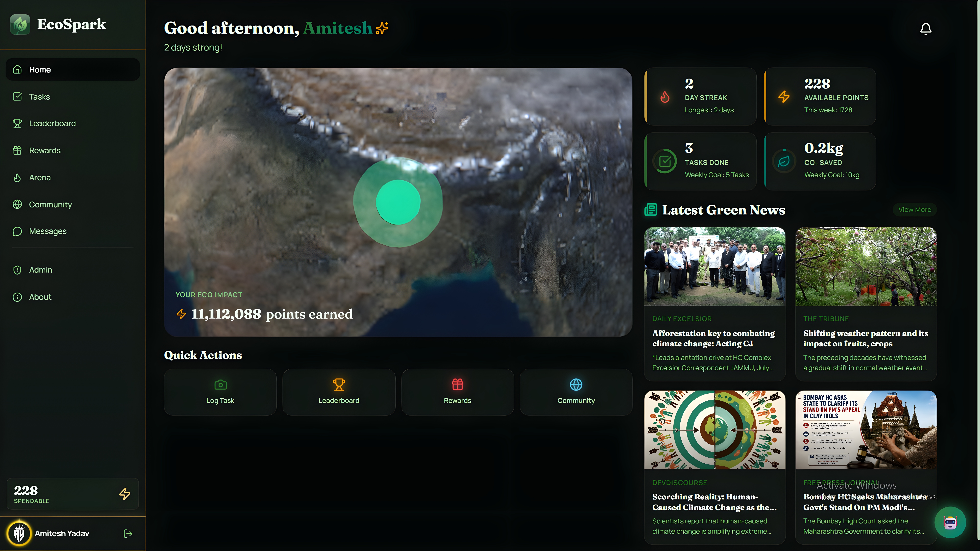Go to Home in the sidebar

(x=73, y=70)
